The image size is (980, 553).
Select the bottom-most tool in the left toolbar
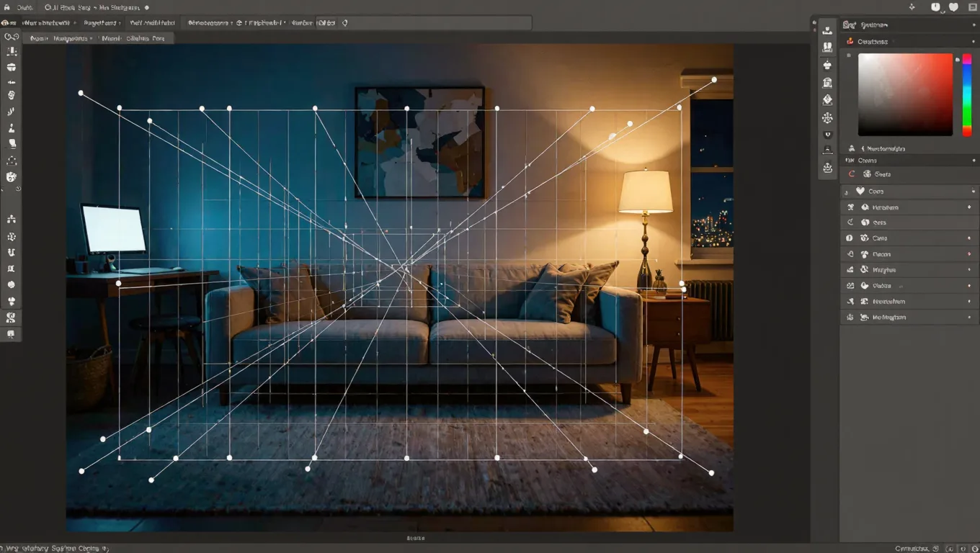coord(11,334)
